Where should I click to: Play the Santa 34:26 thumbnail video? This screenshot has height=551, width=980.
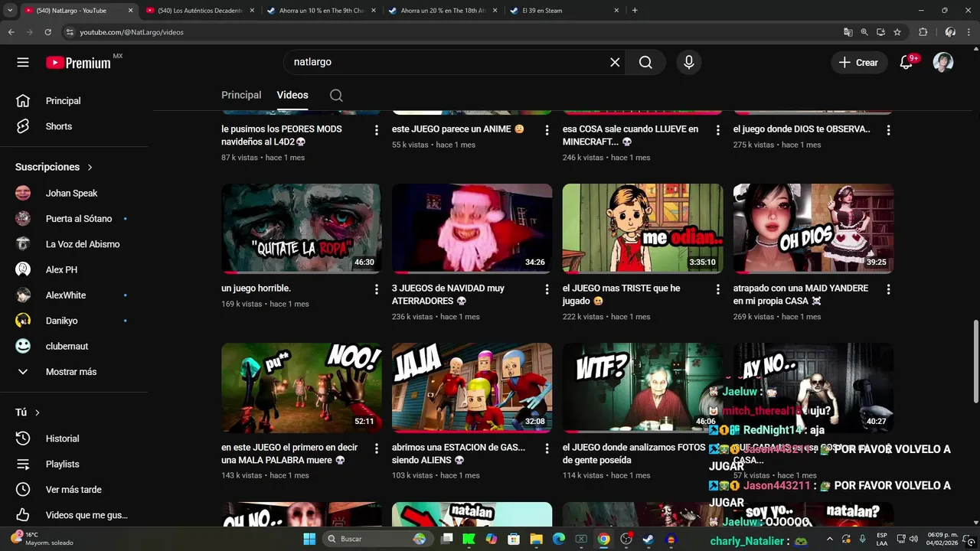click(472, 228)
